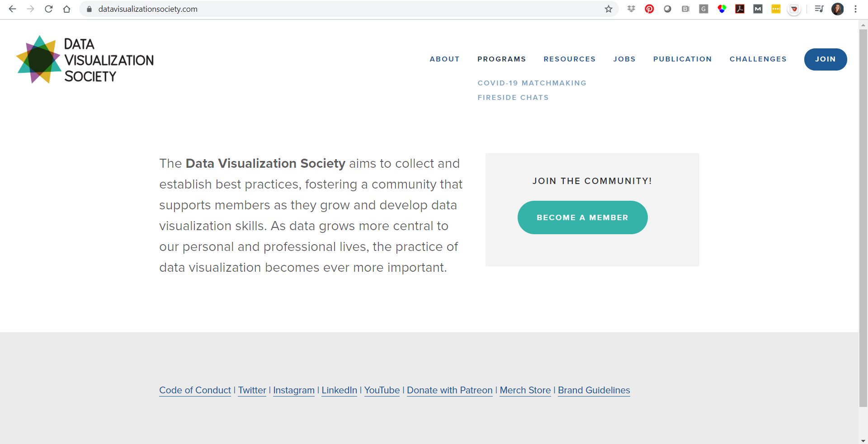Open the Chrome three-dot menu
The image size is (868, 444).
(855, 9)
